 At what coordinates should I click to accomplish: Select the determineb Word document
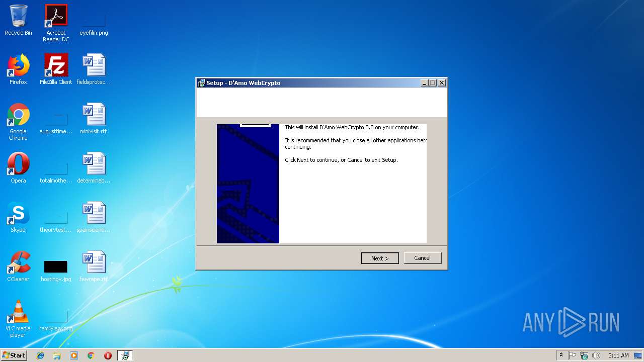click(94, 168)
